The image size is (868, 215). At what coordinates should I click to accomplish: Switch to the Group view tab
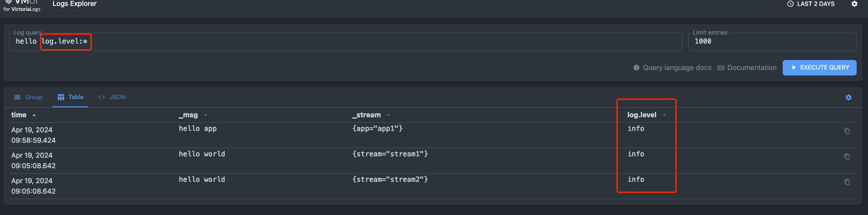[x=28, y=97]
